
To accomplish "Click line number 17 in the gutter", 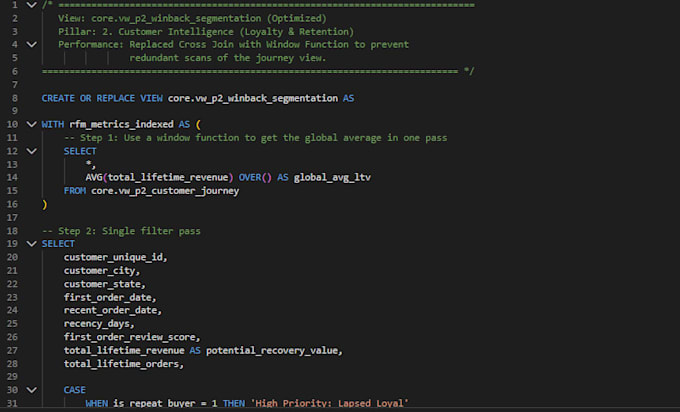I will click(12, 217).
